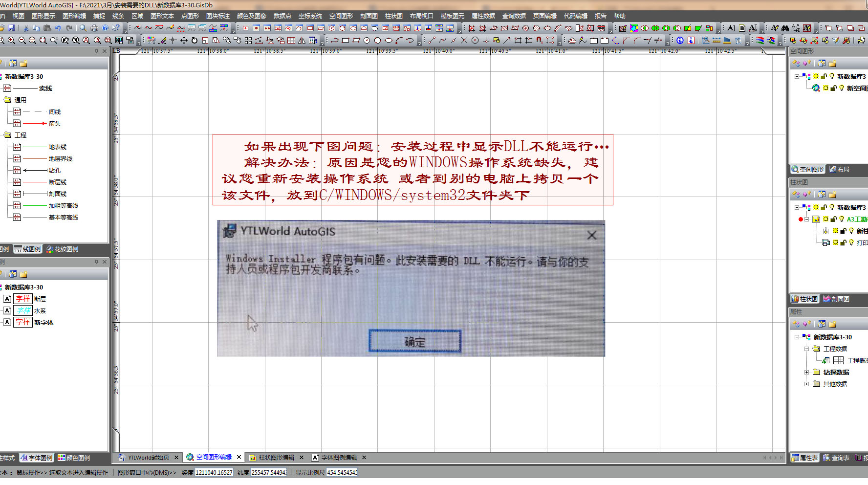Select the hatched circle region tool
The width and height of the screenshot is (868, 485).
(x=525, y=28)
